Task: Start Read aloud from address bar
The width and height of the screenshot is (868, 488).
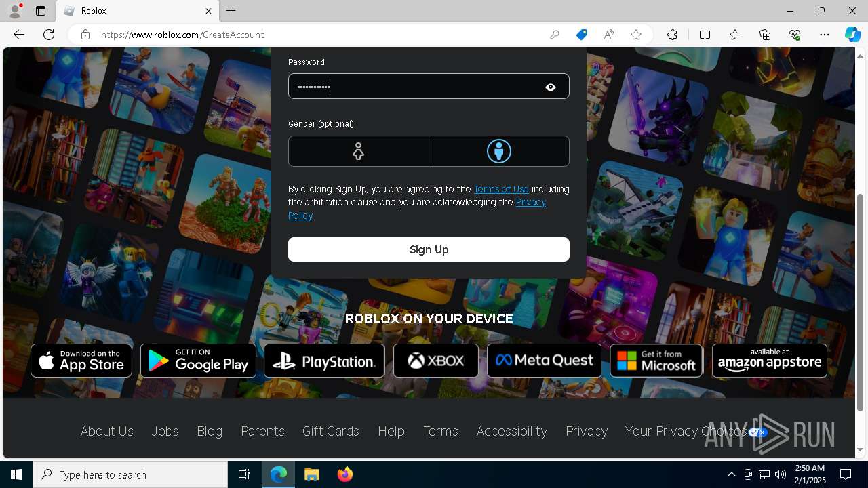Action: (609, 35)
